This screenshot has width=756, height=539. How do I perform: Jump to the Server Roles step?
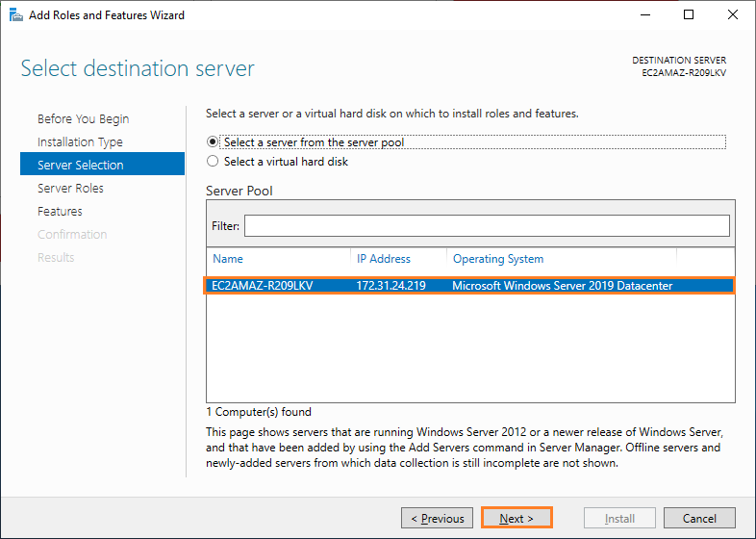tap(70, 189)
